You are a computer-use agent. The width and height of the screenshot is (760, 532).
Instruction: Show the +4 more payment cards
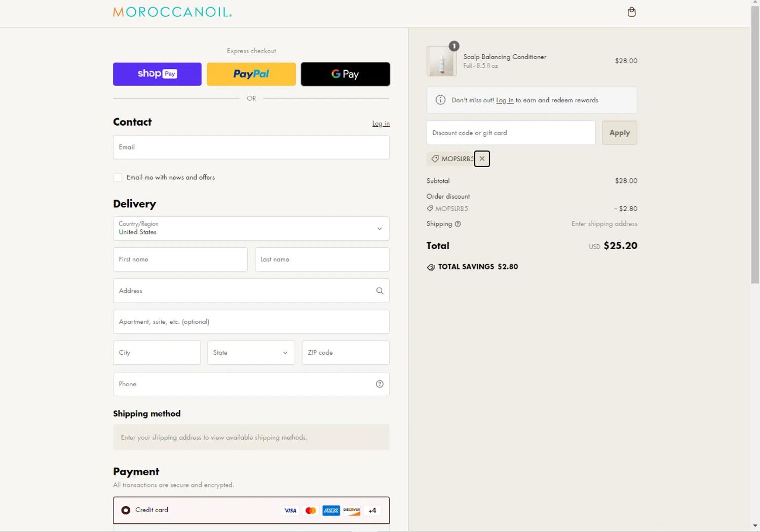tap(372, 510)
